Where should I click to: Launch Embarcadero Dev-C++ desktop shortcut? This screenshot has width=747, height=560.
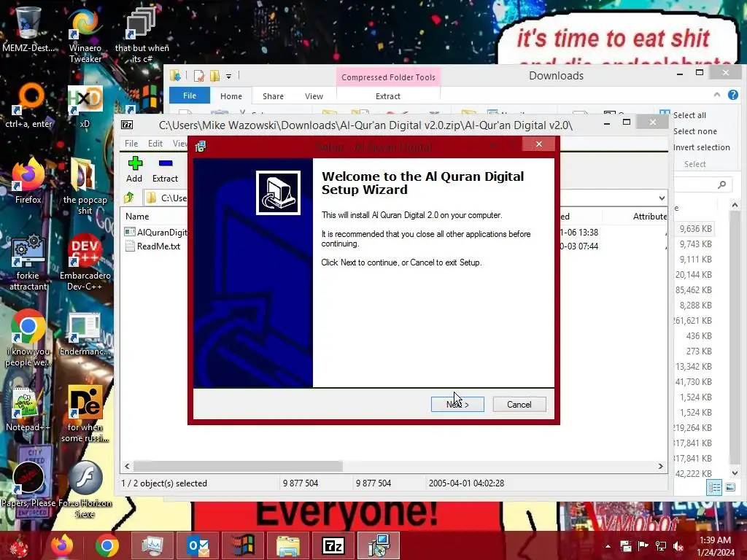pos(85,262)
